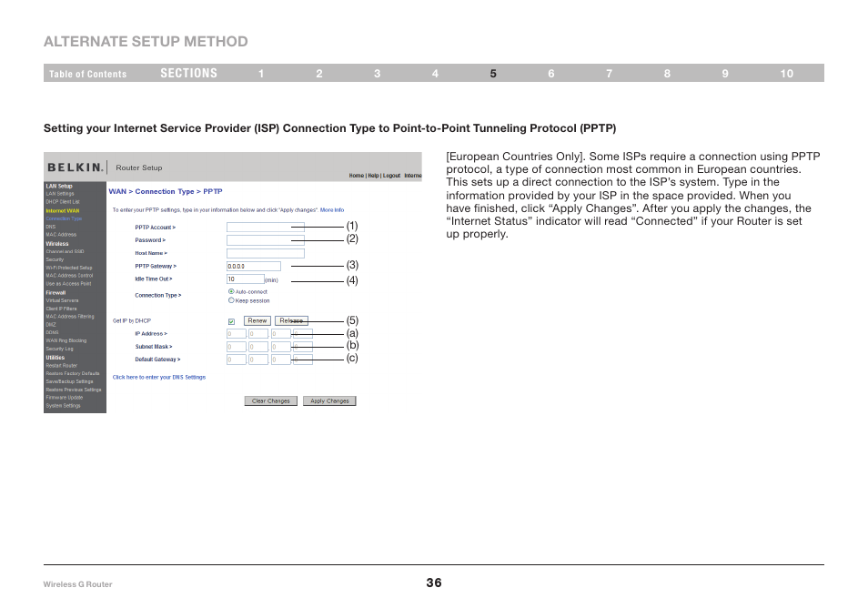Image resolution: width=868 pixels, height=608 pixels.
Task: Jump to section 5
Action: (493, 74)
